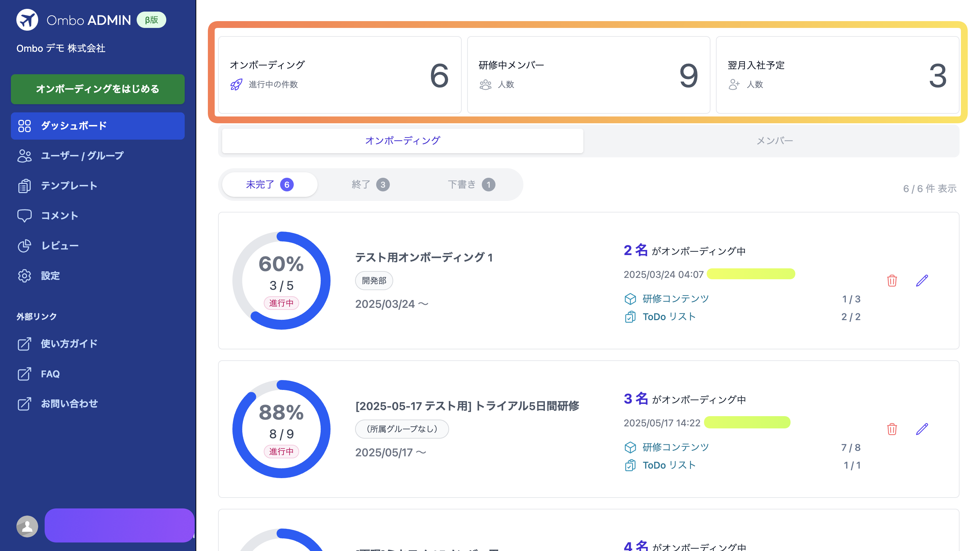Open コメント menu item
The image size is (980, 551).
click(x=98, y=216)
